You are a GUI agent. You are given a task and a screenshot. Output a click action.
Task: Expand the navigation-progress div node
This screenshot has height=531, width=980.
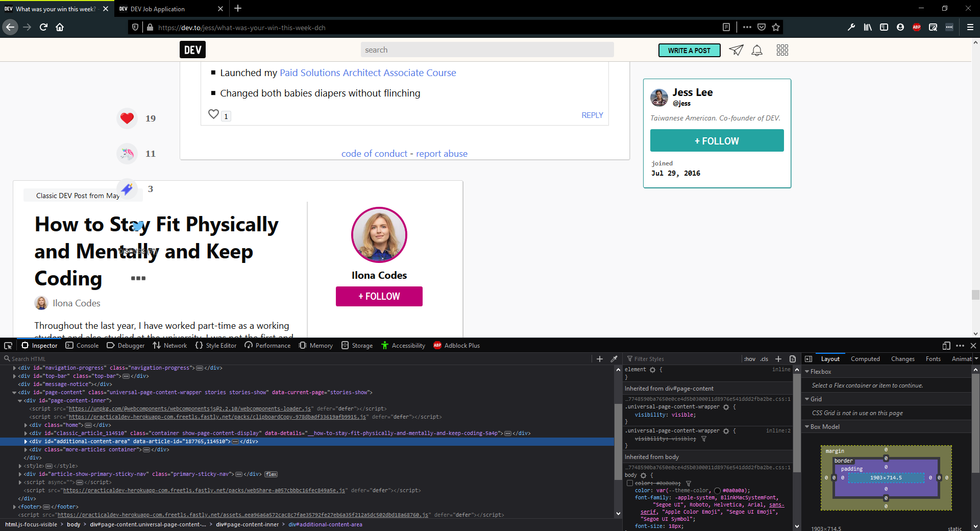pyautogui.click(x=14, y=368)
